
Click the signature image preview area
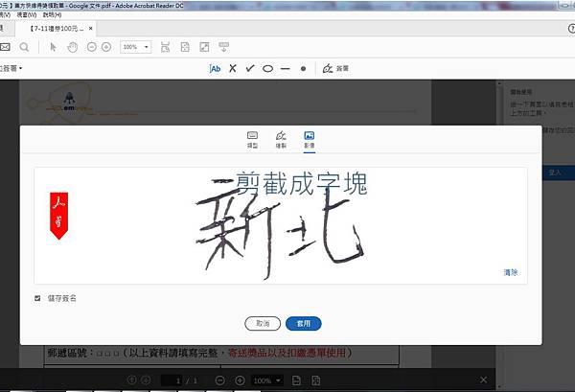coord(281,225)
